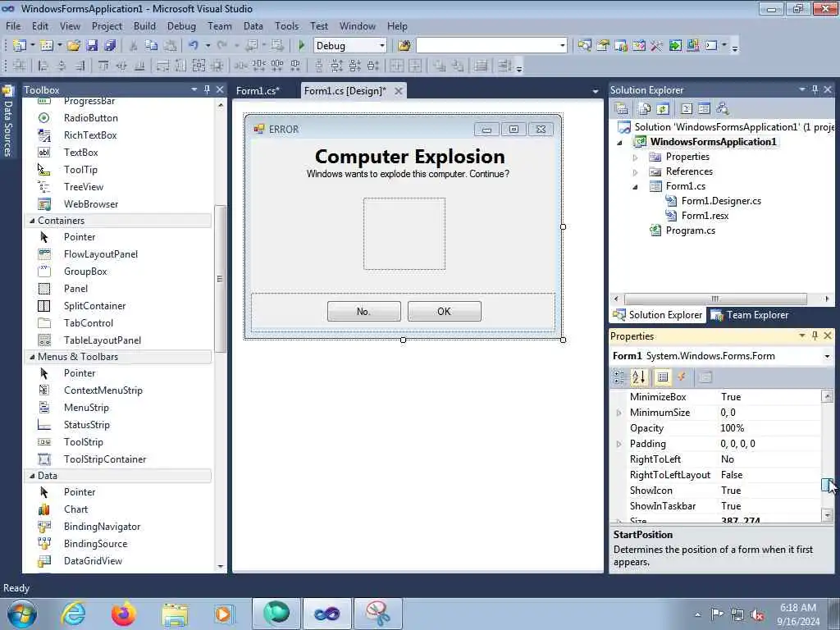Open Internet Explorer from the taskbar
This screenshot has height=630, width=840.
73,614
